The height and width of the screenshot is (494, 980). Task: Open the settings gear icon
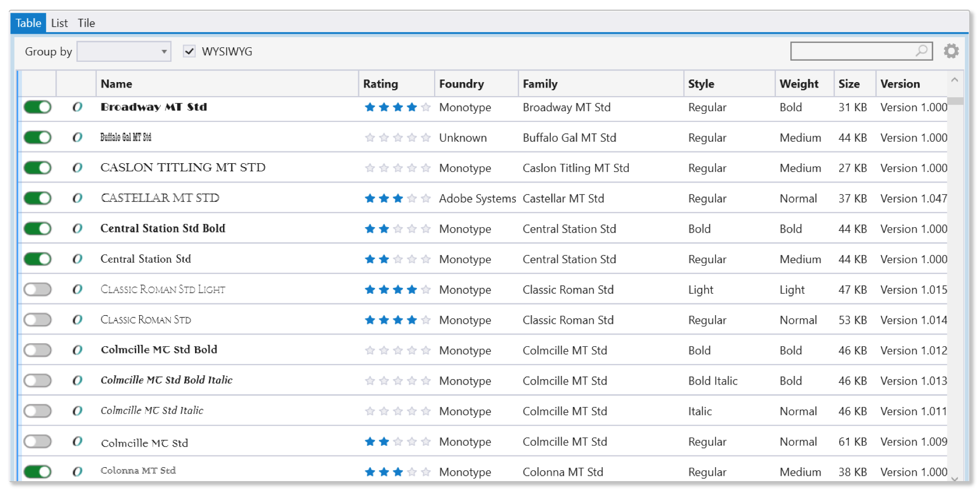(x=951, y=51)
